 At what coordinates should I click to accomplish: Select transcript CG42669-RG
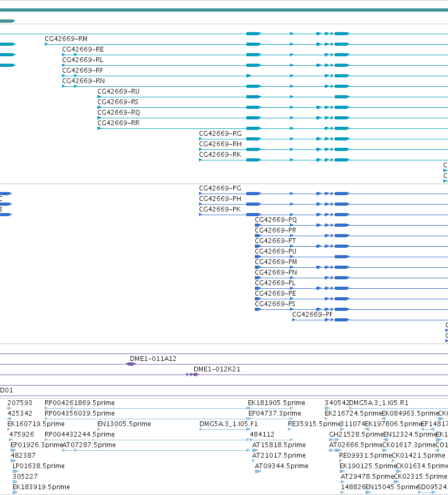click(x=220, y=134)
